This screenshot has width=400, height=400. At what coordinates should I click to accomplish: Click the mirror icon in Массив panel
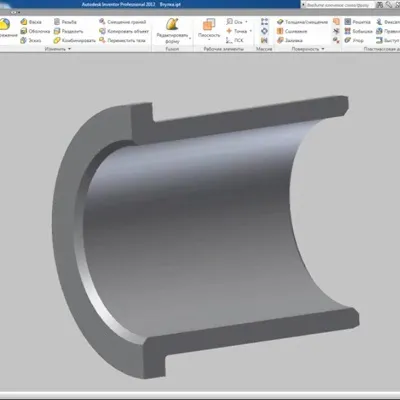pyautogui.click(x=264, y=40)
